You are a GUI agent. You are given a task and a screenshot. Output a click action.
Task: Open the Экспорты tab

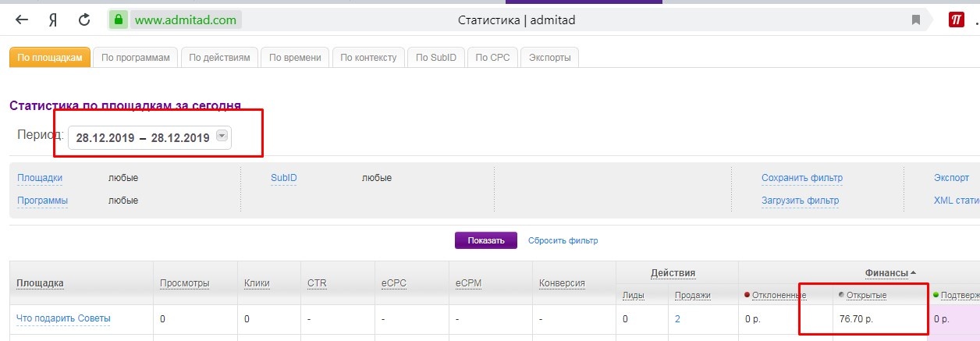click(549, 58)
